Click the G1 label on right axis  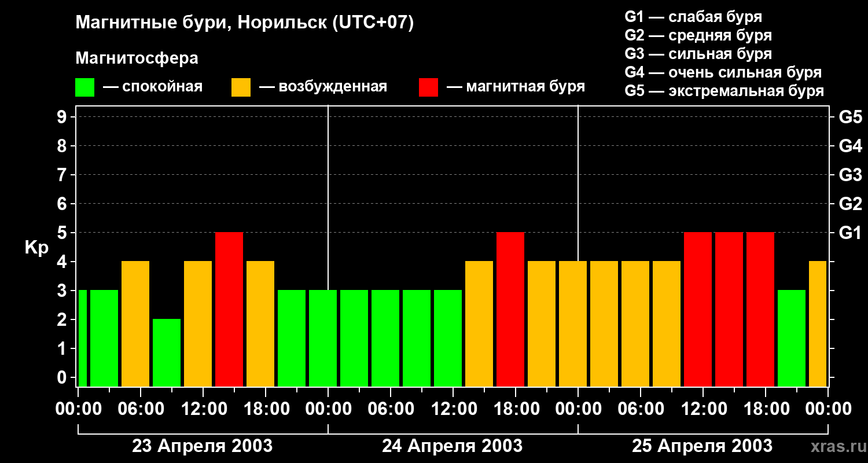click(x=850, y=233)
